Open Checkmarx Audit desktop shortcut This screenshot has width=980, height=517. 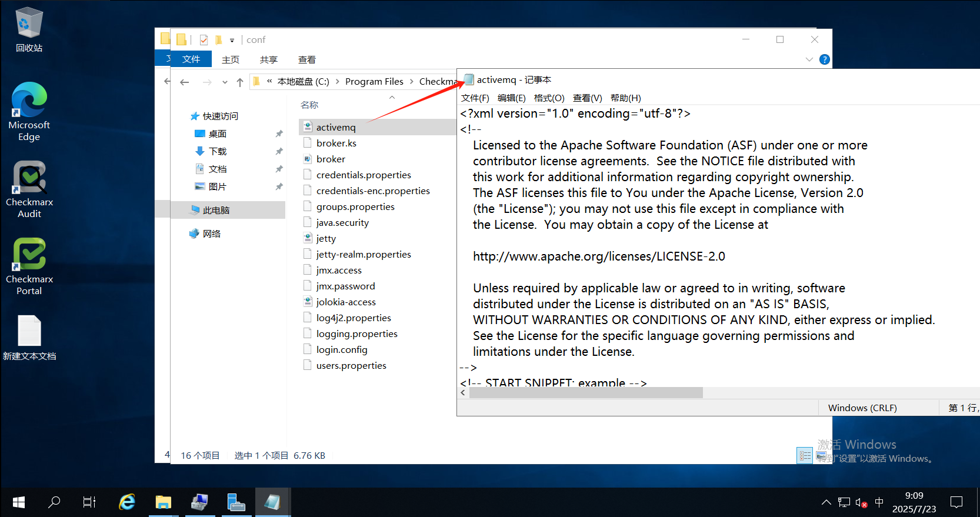29,189
